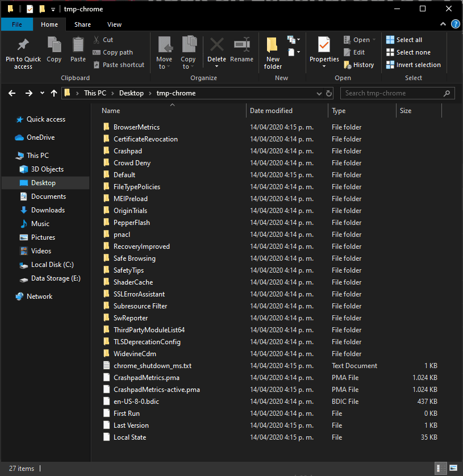Create a New folder from ribbon

[x=273, y=51]
